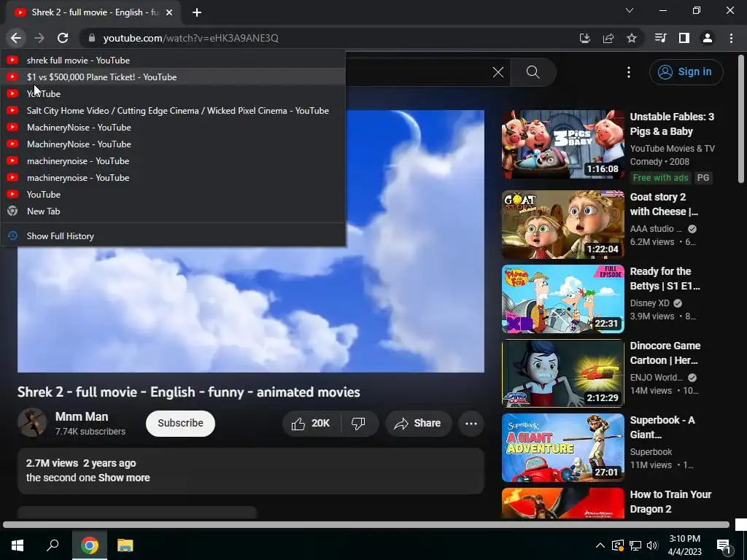This screenshot has width=747, height=560.
Task: Open Unstable Fables 3 Pigs thumbnail
Action: coord(563,144)
